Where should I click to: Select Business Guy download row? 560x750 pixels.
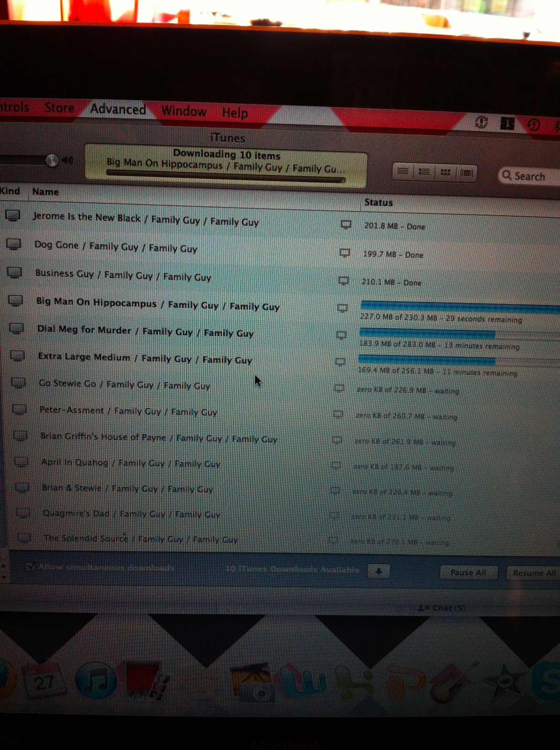[280, 278]
